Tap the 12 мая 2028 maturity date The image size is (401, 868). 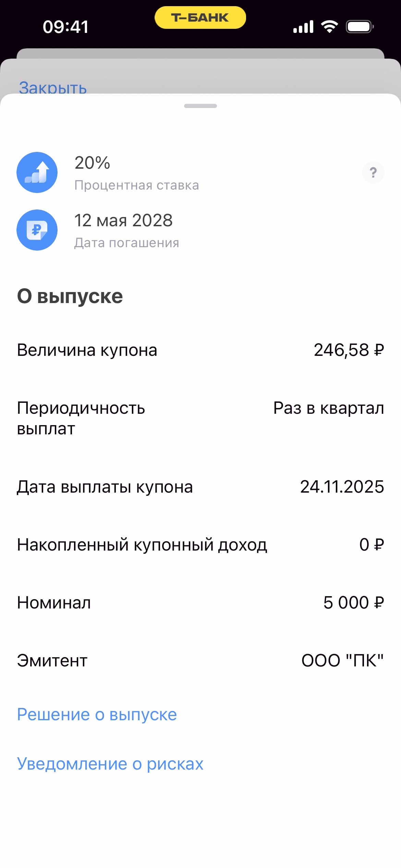pyautogui.click(x=123, y=220)
